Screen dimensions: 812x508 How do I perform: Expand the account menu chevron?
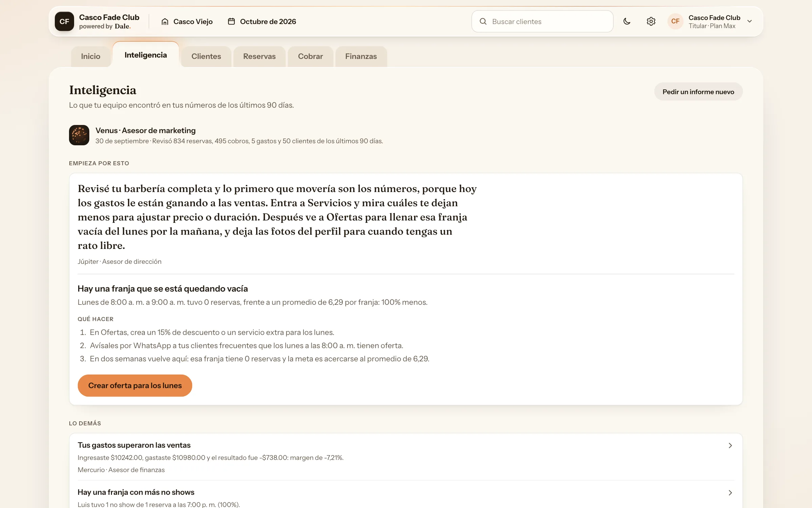[x=750, y=21]
